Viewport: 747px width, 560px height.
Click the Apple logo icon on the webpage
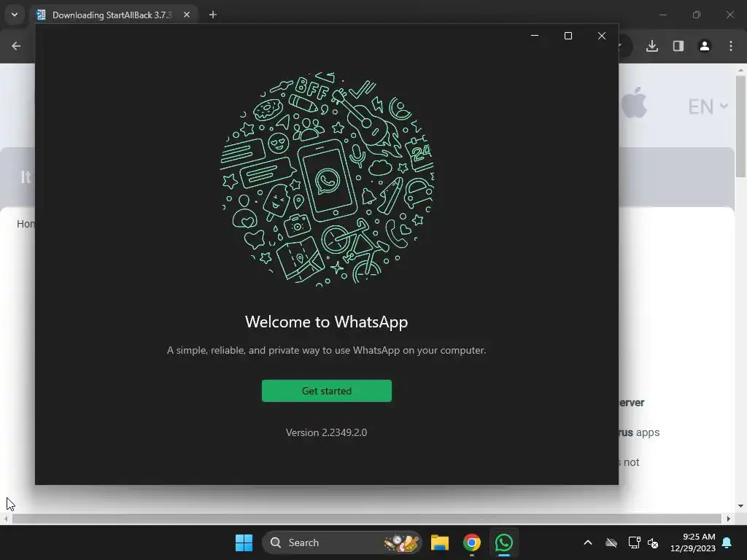pos(635,102)
